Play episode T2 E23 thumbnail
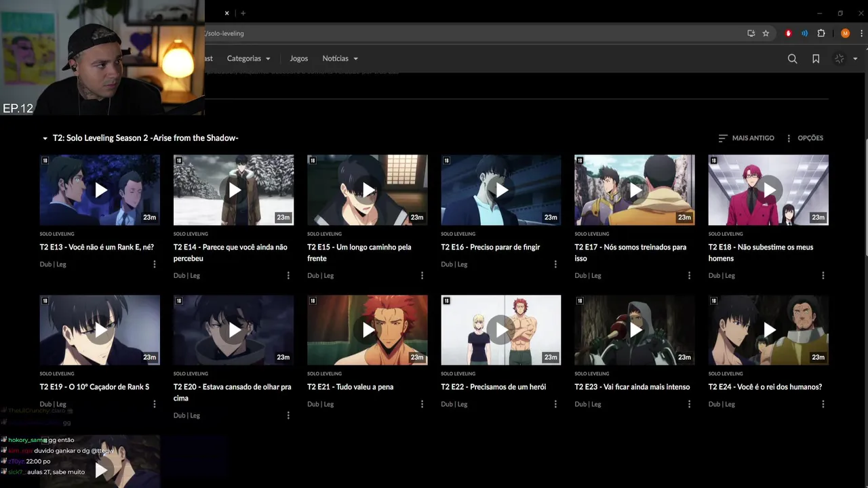868x488 pixels. (635, 330)
